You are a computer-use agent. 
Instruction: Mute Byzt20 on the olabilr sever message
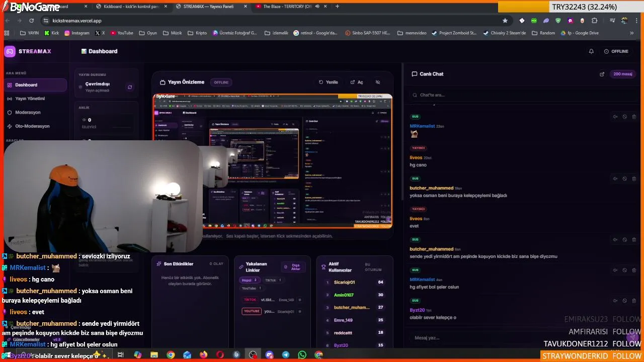pyautogui.click(x=615, y=301)
